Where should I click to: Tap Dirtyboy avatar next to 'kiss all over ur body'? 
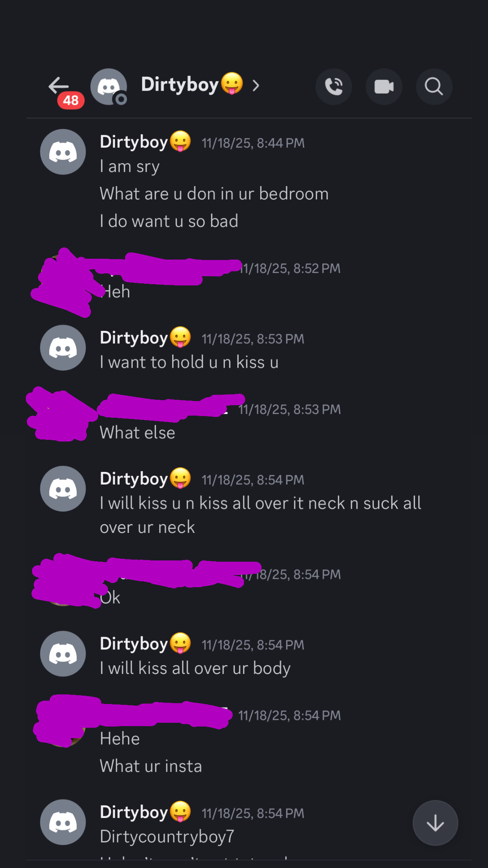(63, 654)
